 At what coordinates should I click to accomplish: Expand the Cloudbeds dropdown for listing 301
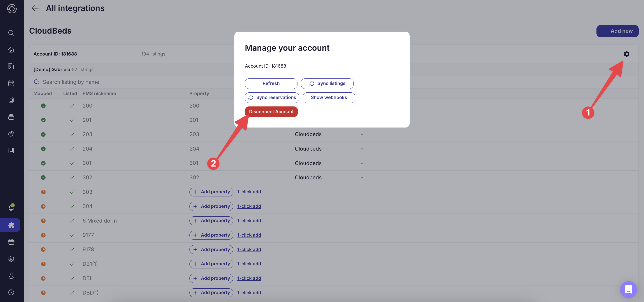coord(361,163)
